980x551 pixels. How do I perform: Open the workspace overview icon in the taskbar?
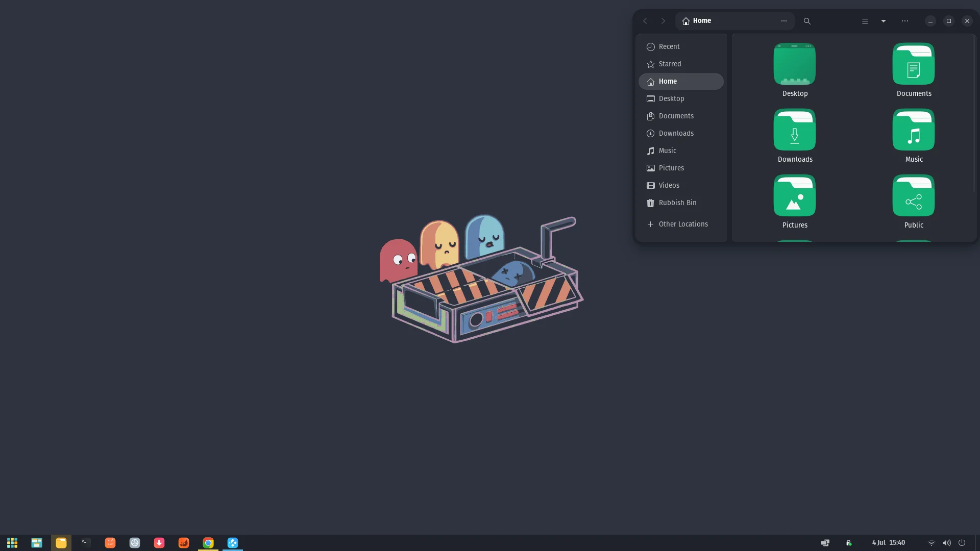[x=37, y=543]
